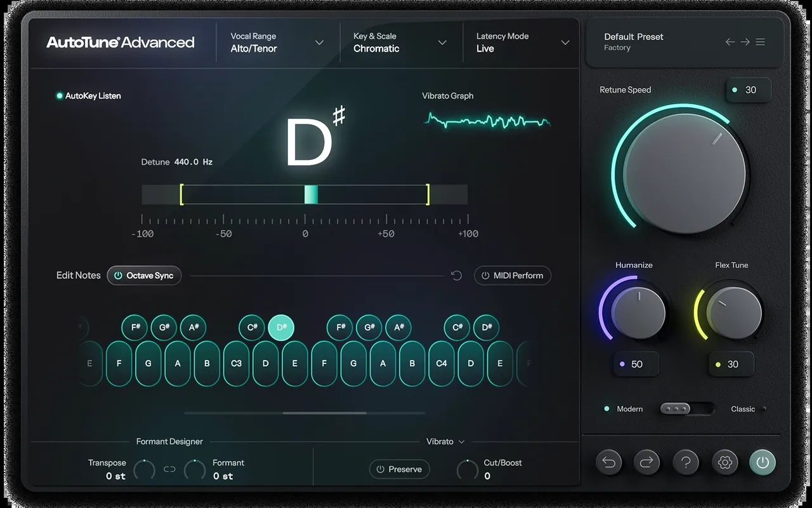Click the Modern mode label

[x=630, y=409]
